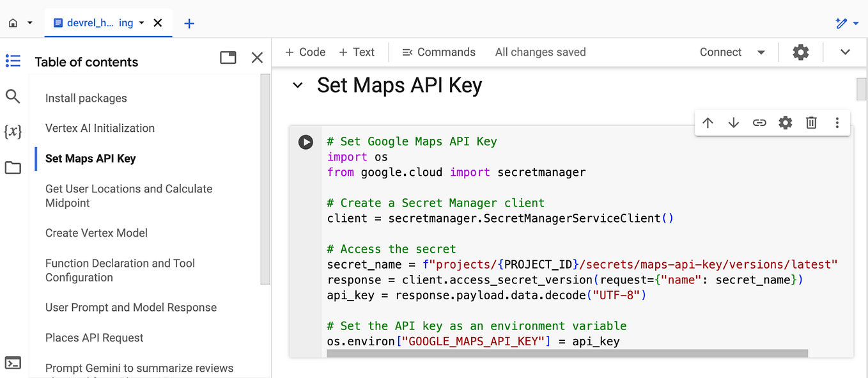The image size is (868, 378).
Task: Open the Commands menu
Action: coord(438,52)
